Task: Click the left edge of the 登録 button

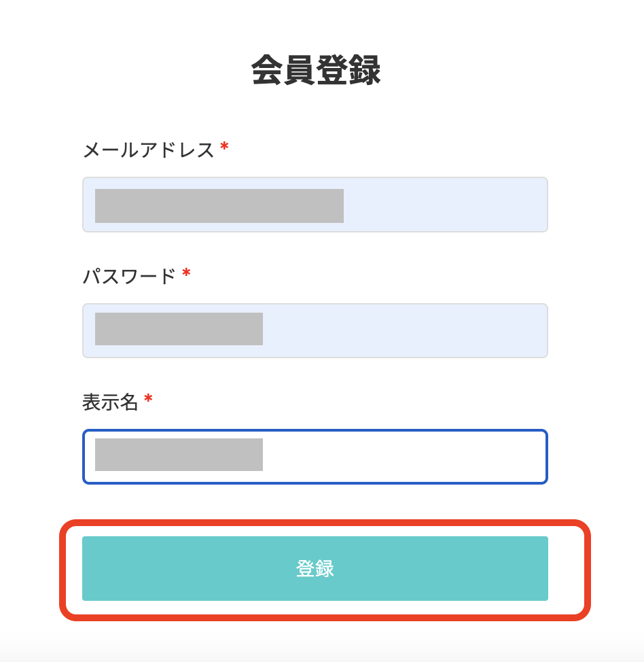Action: click(87, 568)
